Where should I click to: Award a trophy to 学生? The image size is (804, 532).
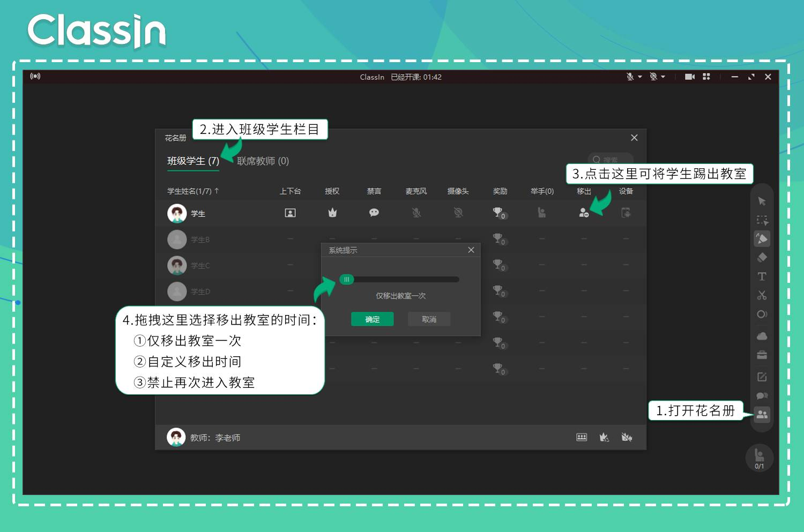tap(499, 213)
